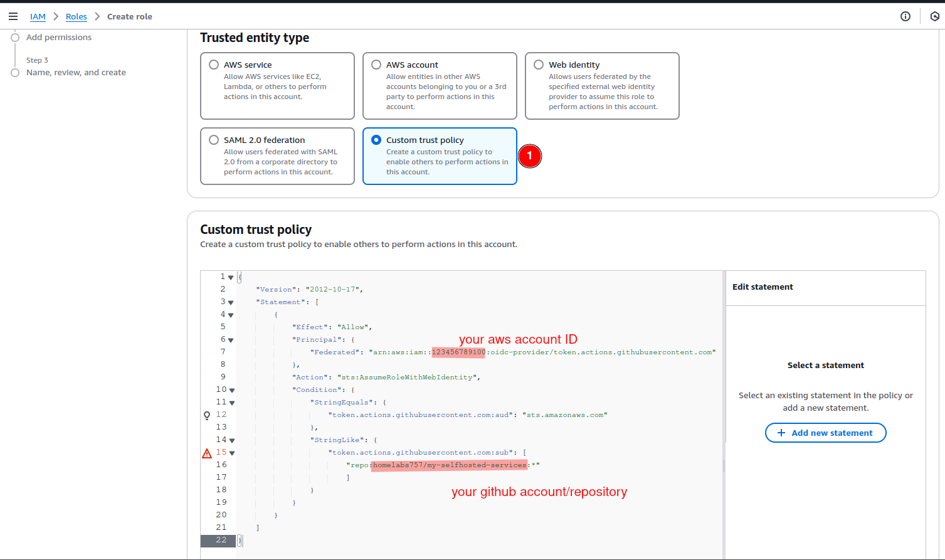Viewport: 945px width, 560px height.
Task: Select the AWS account entity type
Action: [376, 65]
